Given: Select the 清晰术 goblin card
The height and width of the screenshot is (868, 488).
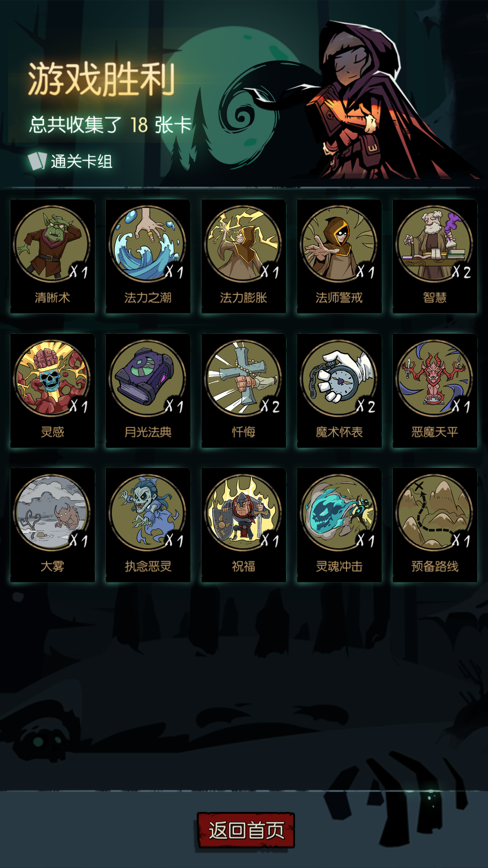Looking at the screenshot, I should pos(52,256).
